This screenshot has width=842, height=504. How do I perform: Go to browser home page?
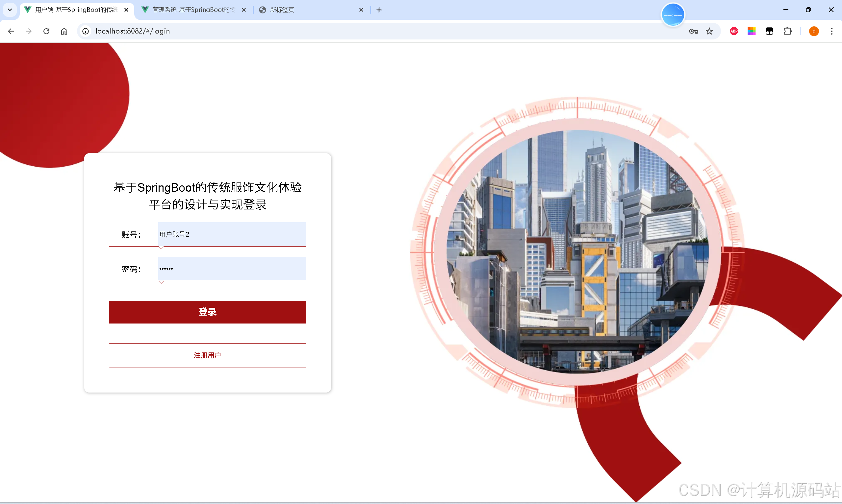[64, 31]
